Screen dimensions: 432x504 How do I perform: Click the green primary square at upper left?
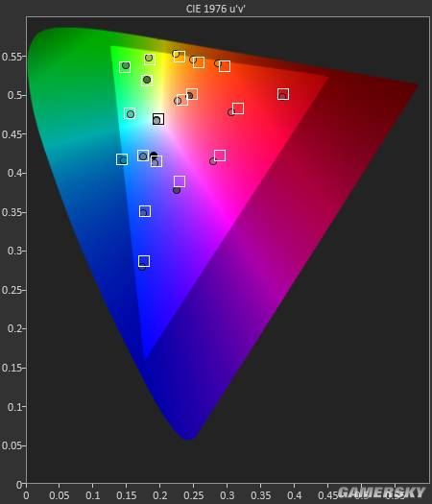tap(125, 67)
